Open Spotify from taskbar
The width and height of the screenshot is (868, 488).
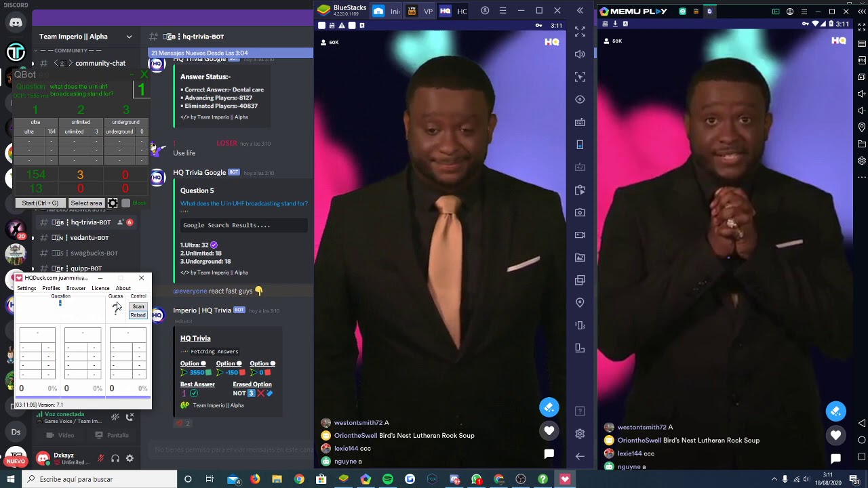pos(388,479)
